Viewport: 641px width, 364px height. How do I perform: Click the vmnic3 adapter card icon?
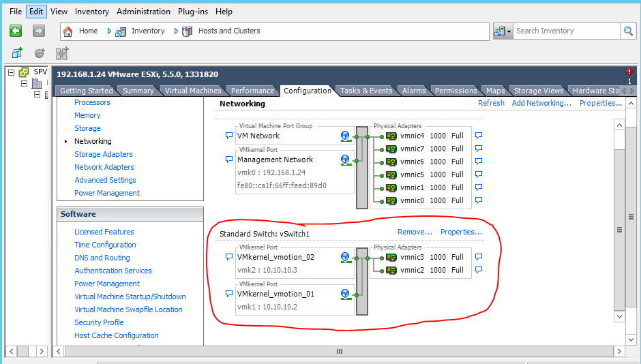coord(391,258)
